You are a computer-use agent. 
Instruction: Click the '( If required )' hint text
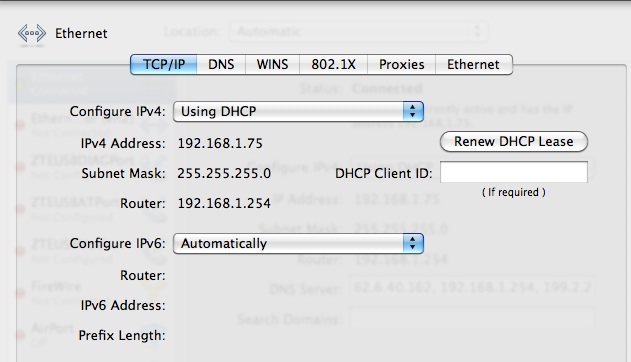click(x=514, y=192)
